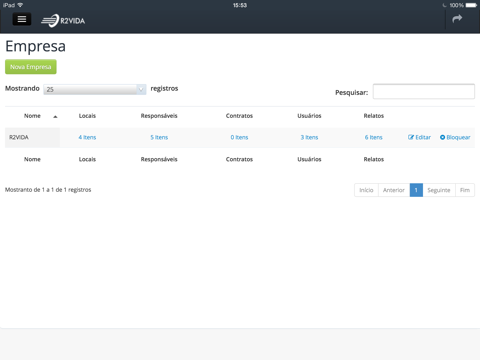Edit the R2VIDA company row
The image size is (480, 360).
419,137
